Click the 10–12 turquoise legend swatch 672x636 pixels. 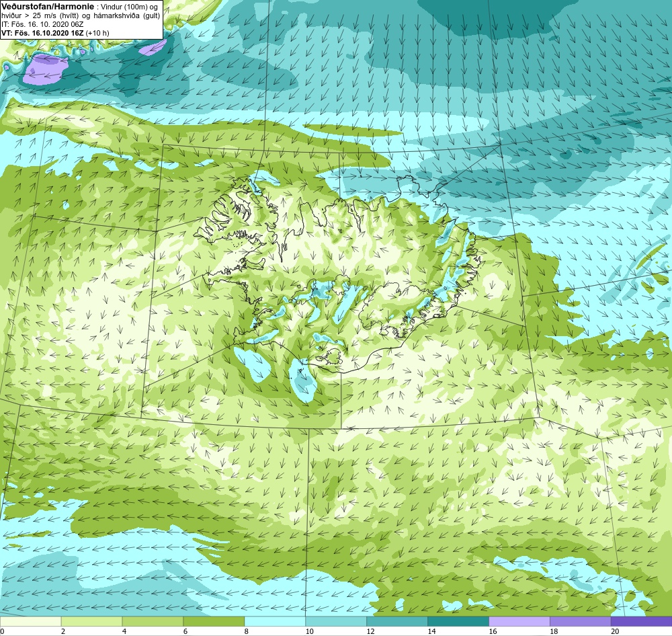(x=336, y=621)
